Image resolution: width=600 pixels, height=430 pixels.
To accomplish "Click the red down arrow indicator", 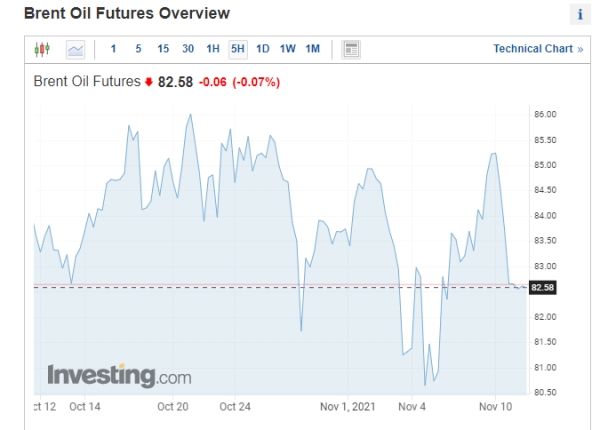I will (149, 81).
